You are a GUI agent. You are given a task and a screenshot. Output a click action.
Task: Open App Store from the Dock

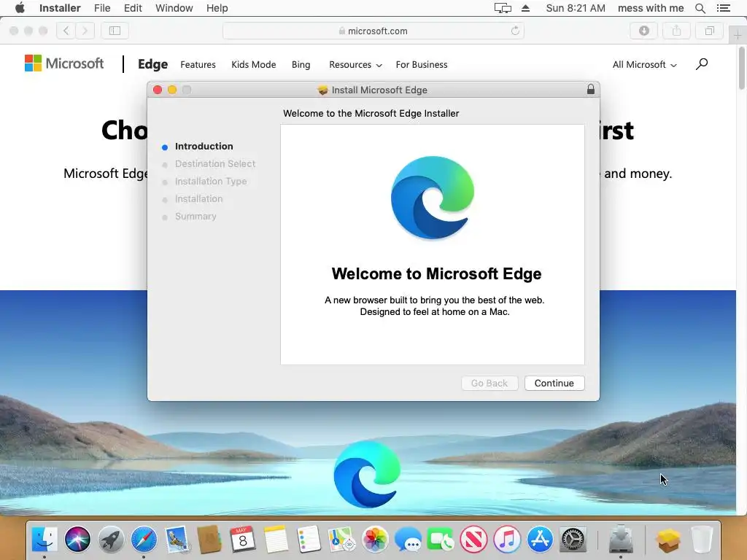point(540,540)
